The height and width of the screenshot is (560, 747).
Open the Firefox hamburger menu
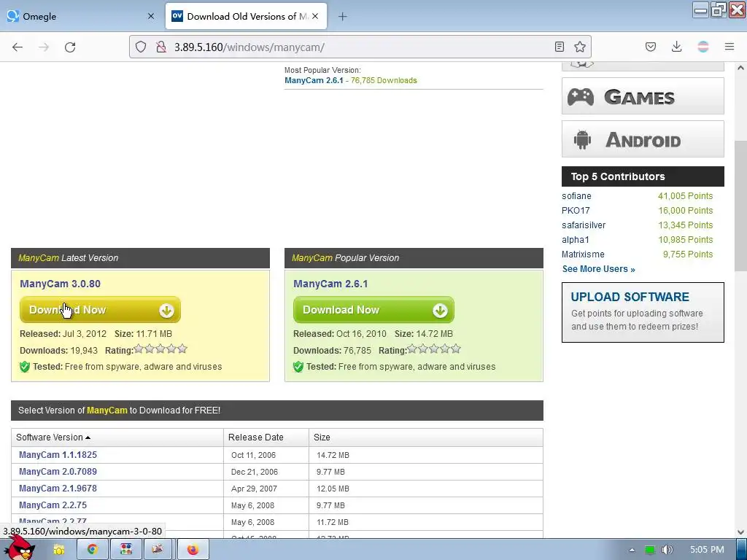click(729, 47)
